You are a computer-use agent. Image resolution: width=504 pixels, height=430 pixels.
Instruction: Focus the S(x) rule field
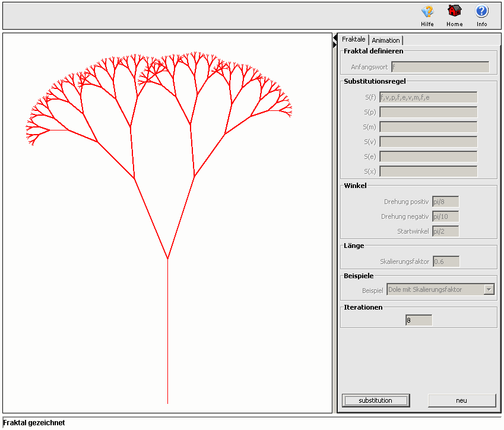428,171
